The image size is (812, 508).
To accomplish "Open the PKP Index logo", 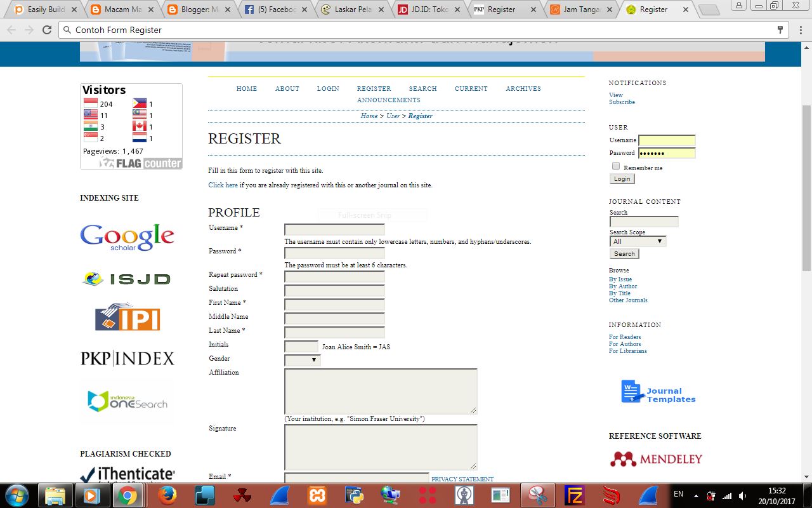I will click(127, 359).
